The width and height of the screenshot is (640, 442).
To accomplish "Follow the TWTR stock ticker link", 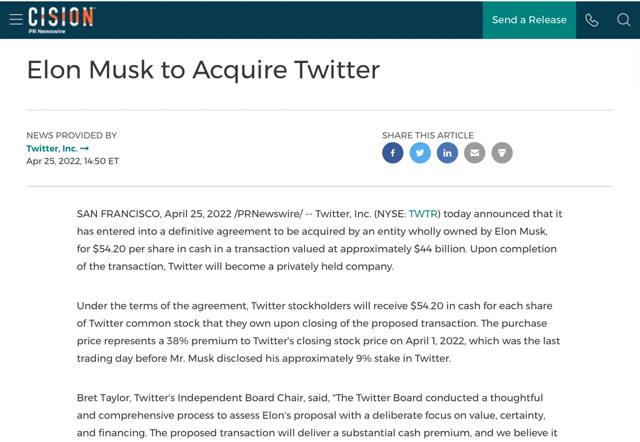I will 423,214.
